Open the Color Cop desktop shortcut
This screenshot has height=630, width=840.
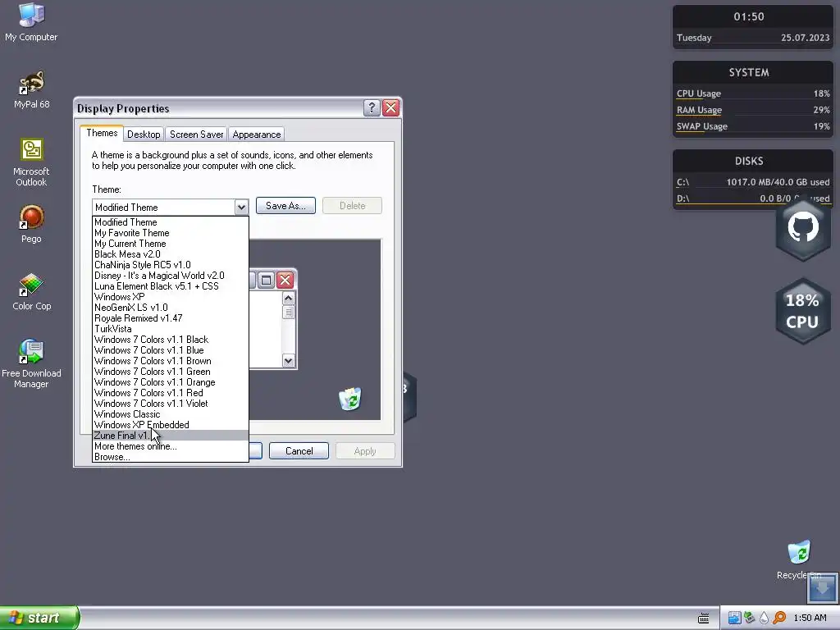[x=31, y=291]
